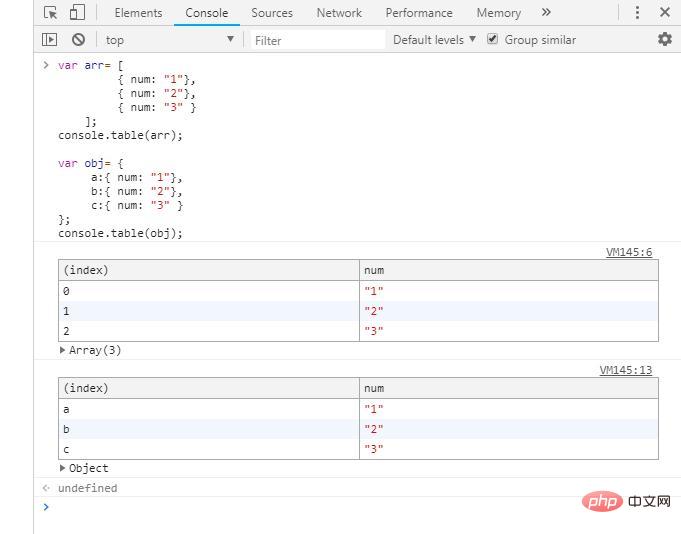This screenshot has width=681, height=534.
Task: Open the DevTools three-dot menu
Action: click(637, 13)
